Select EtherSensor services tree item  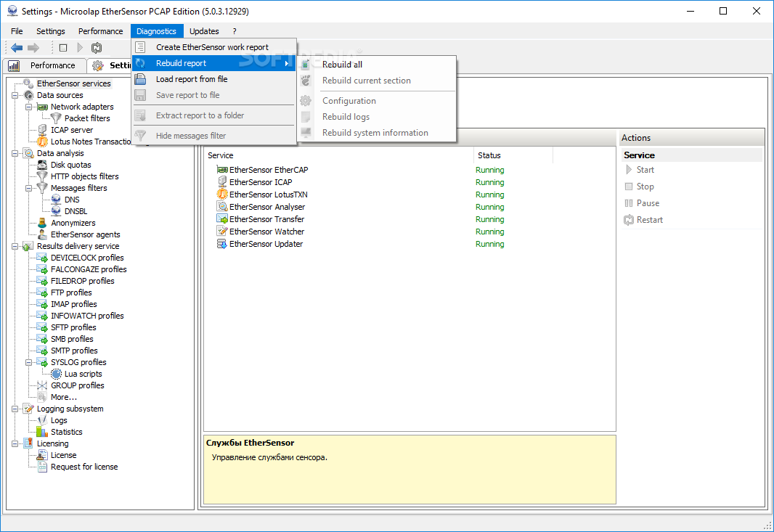click(x=73, y=84)
